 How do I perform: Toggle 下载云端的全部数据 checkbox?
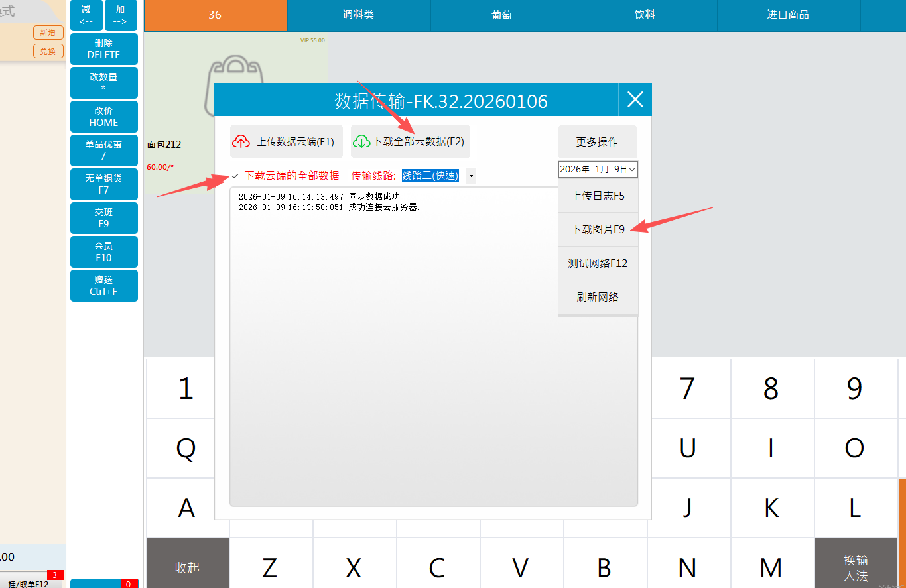point(235,176)
